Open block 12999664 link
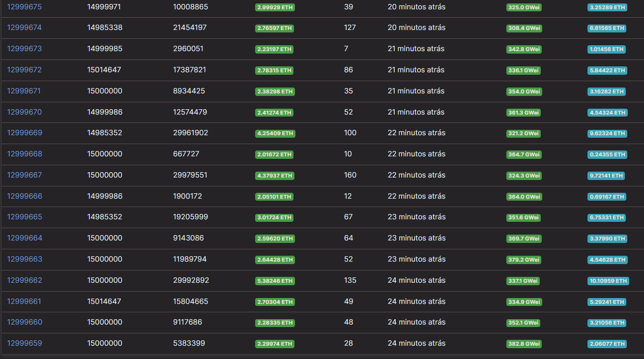This screenshot has height=359, width=644. coord(25,238)
